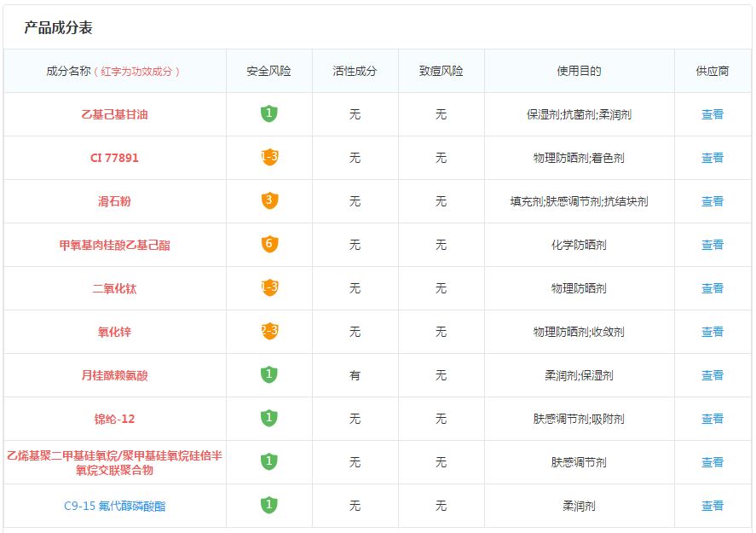Open supplier 查看 link for C9-15 氟代醇磷酸酯
Screen dimensions: 756x533
click(713, 506)
